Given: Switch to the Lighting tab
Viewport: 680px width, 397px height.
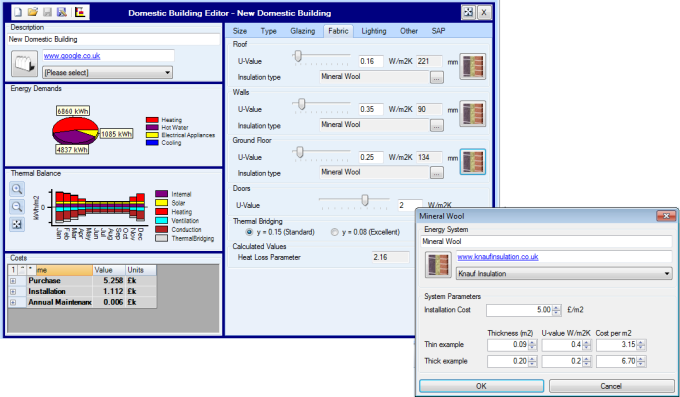Looking at the screenshot, I should point(373,31).
